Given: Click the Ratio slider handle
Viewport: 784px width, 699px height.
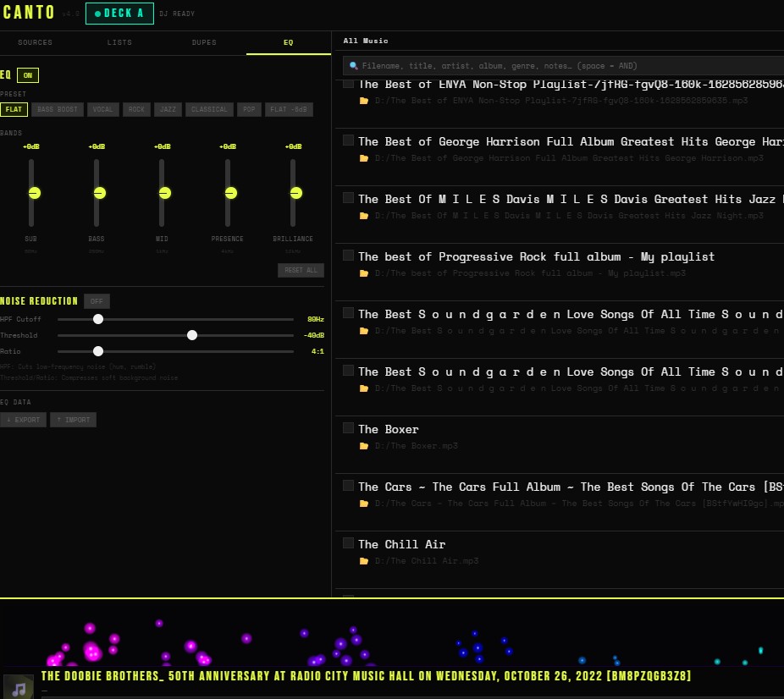Looking at the screenshot, I should point(98,351).
